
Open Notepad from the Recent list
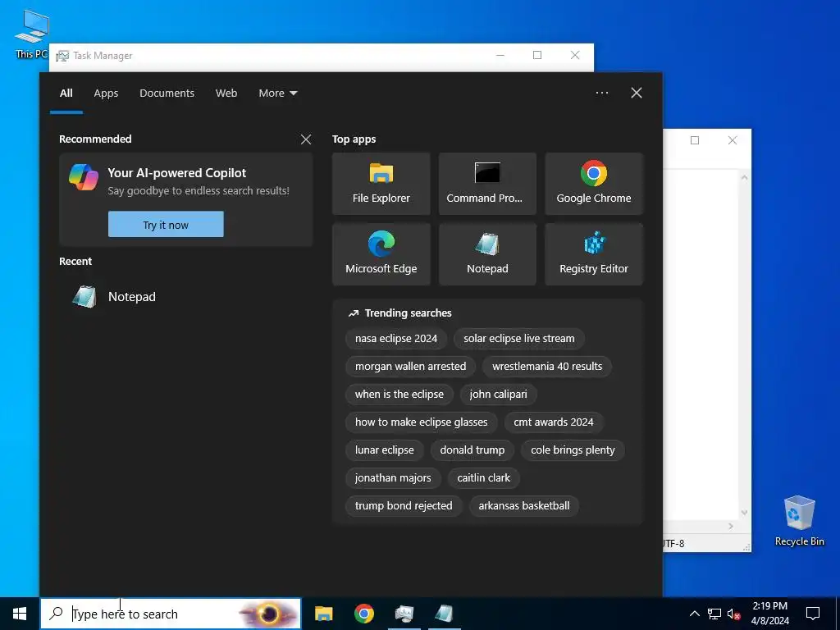click(x=185, y=297)
